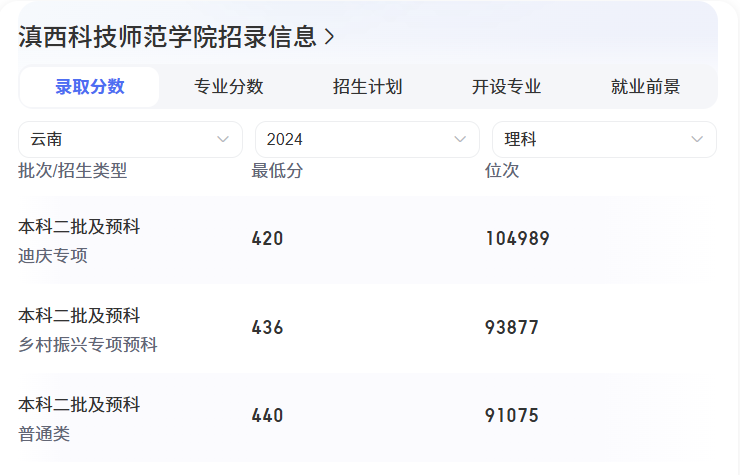Click the 迪庆专项 row label
This screenshot has width=740, height=475.
pos(53,256)
